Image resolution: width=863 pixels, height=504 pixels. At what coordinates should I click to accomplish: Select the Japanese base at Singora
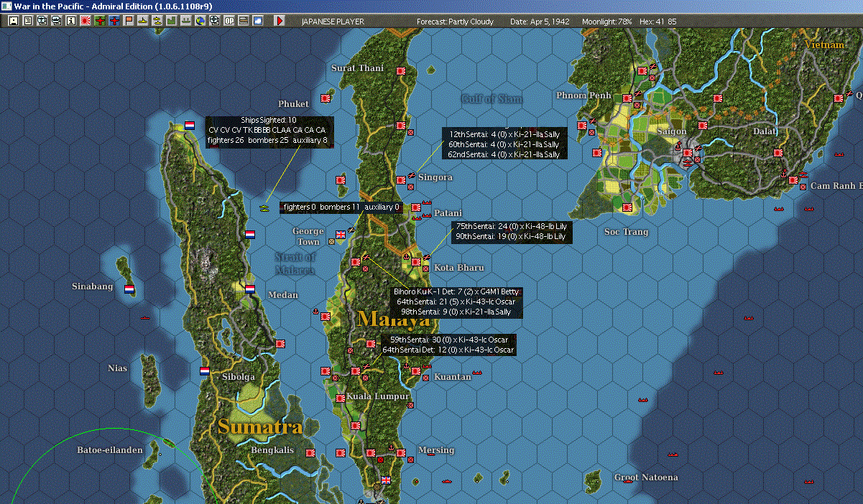(400, 179)
